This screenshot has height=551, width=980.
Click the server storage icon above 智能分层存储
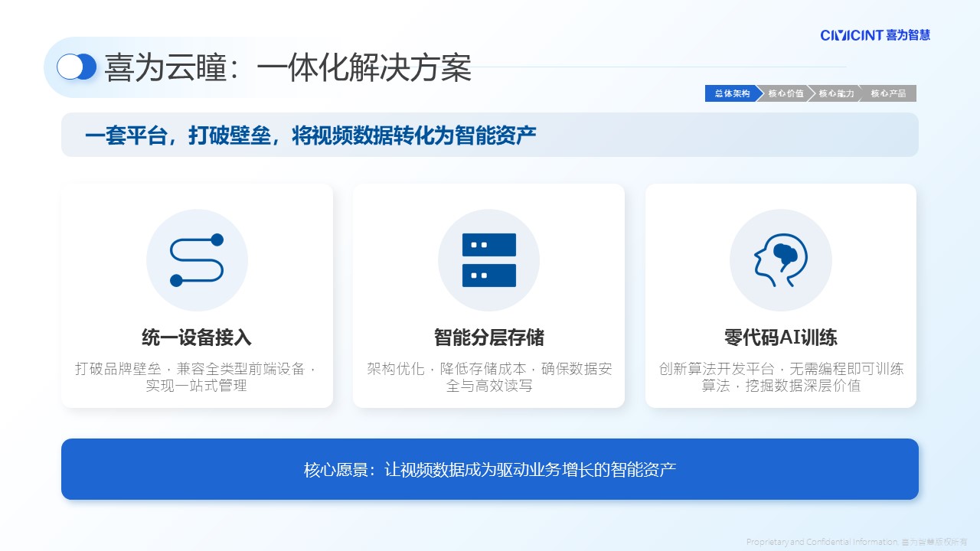pyautogui.click(x=489, y=260)
